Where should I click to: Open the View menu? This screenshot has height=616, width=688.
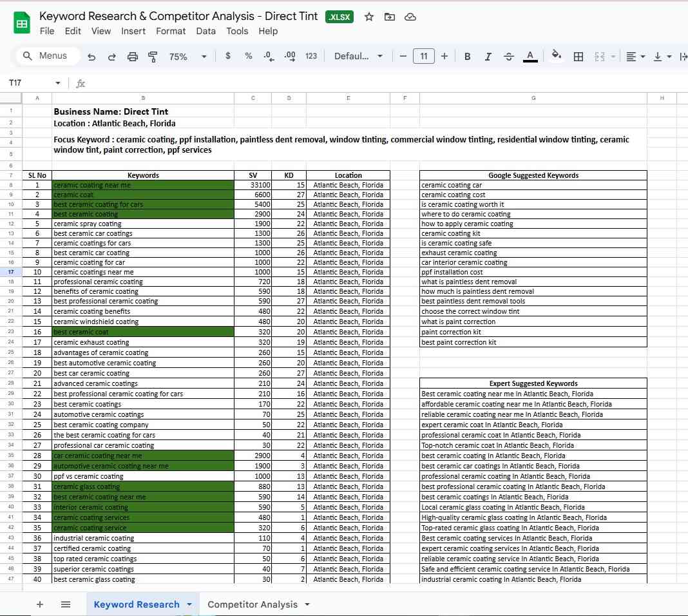(x=101, y=31)
